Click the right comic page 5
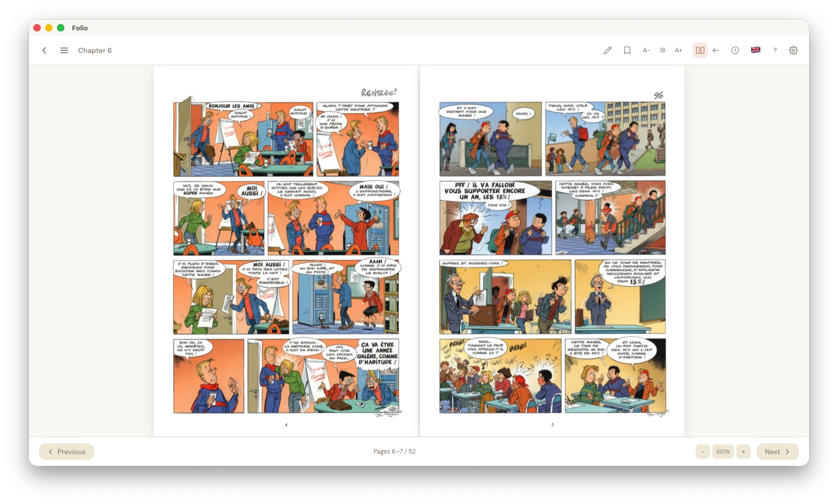The width and height of the screenshot is (838, 504). click(552, 251)
